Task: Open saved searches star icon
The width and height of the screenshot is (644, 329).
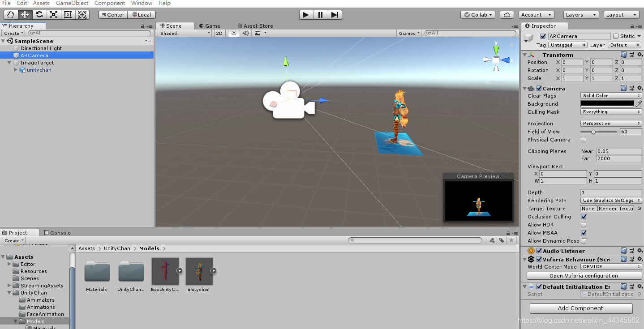Action: pyautogui.click(x=511, y=240)
